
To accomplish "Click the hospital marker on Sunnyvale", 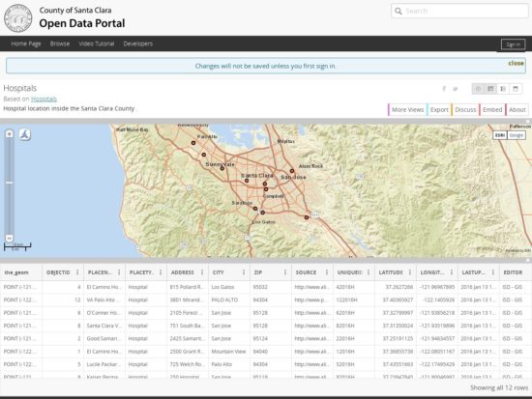I will (x=222, y=168).
